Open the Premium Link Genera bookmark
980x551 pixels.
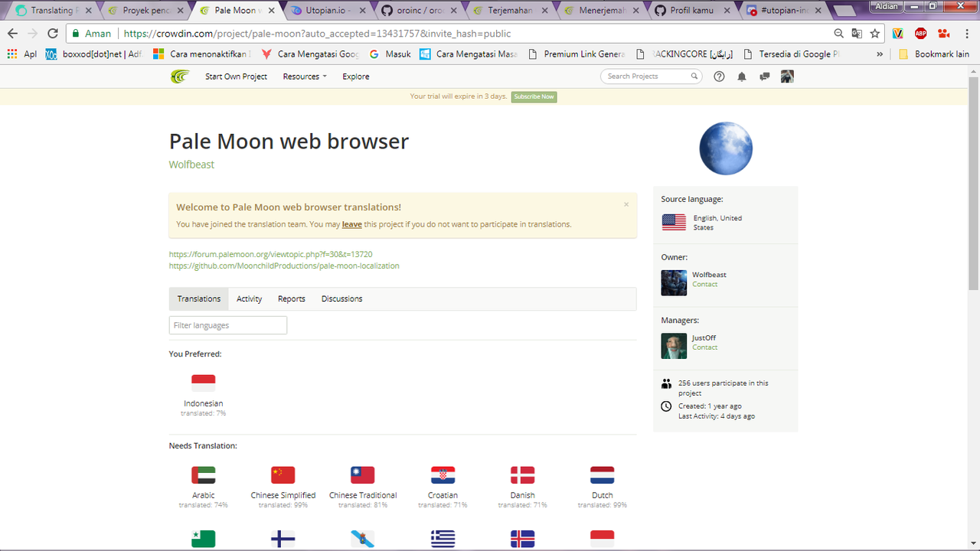click(577, 54)
